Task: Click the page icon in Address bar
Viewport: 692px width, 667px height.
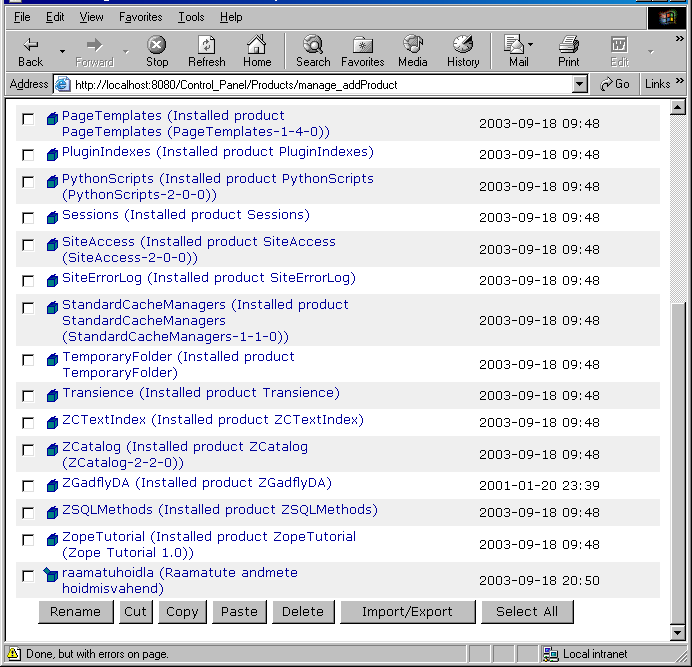Action: click(x=62, y=84)
